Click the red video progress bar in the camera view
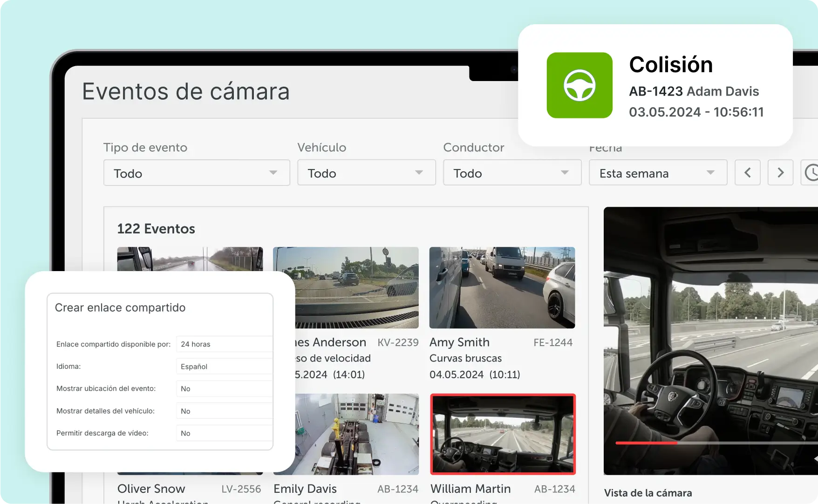The width and height of the screenshot is (818, 504). click(646, 443)
